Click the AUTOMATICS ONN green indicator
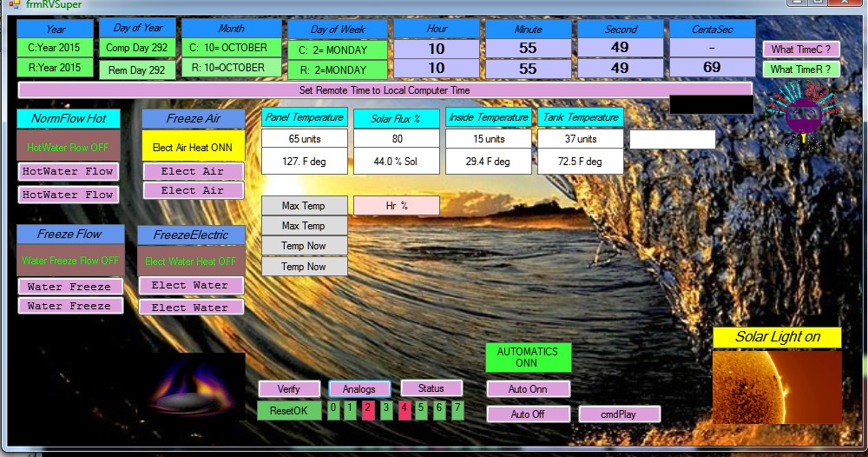This screenshot has height=457, width=868. (528, 357)
